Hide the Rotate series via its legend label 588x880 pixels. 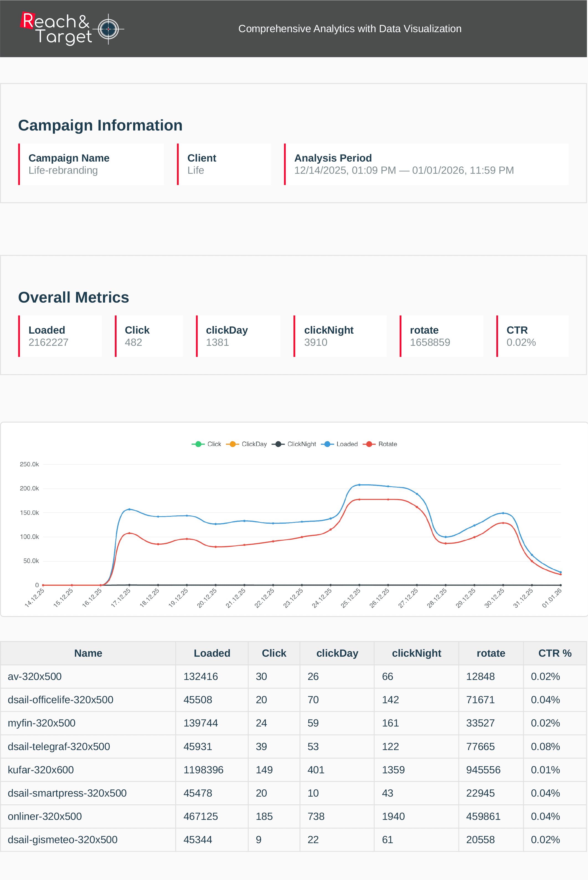pyautogui.click(x=388, y=444)
